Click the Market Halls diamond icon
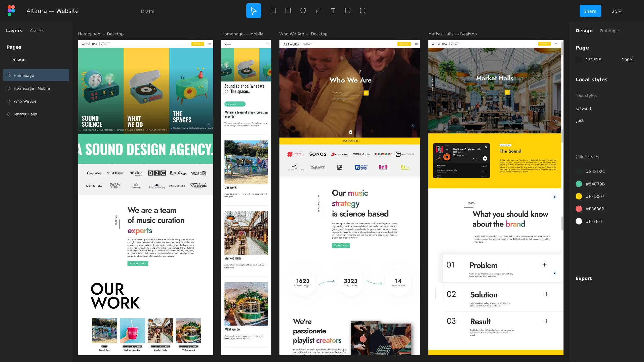The width and height of the screenshot is (644, 362). coord(9,114)
